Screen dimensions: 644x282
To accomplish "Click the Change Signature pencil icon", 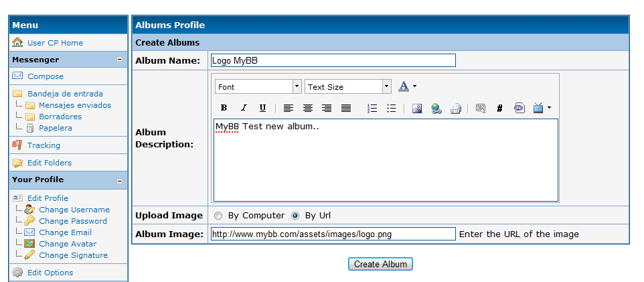I will tap(29, 255).
